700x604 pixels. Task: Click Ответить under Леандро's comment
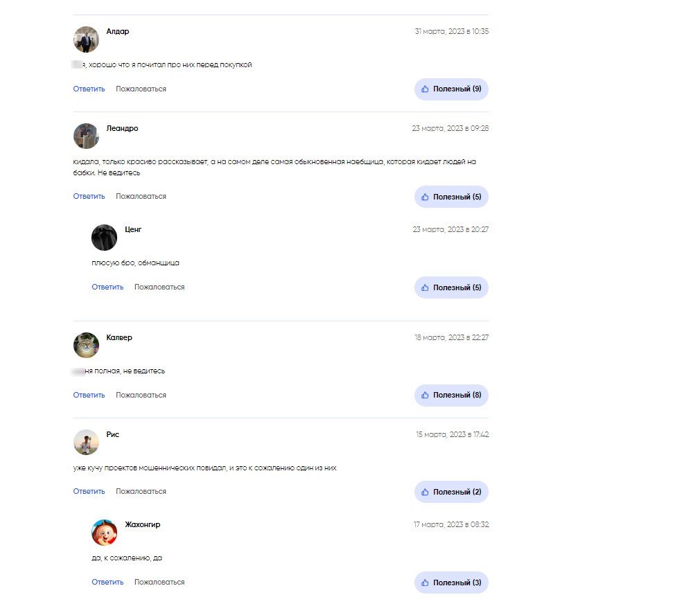coord(89,196)
